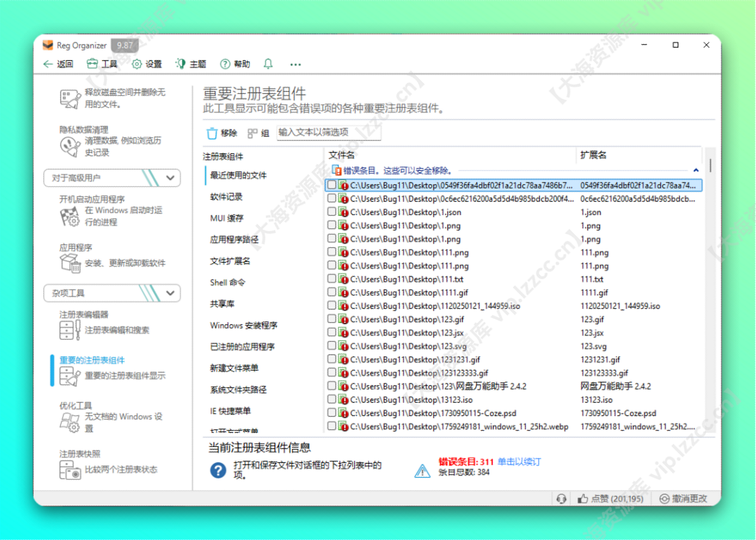The height and width of the screenshot is (540, 756).
Task: Select the 网盘万能助手 2.4.2 path entry
Action: (438, 386)
